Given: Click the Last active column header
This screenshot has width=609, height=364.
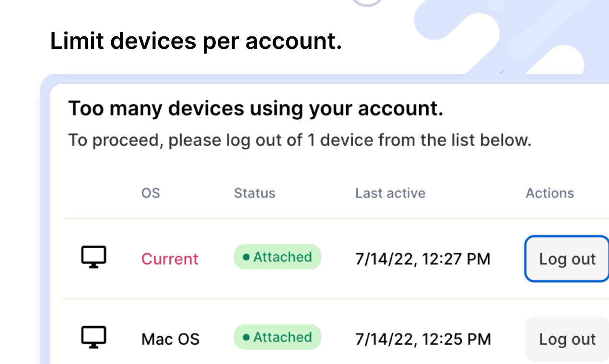Looking at the screenshot, I should (390, 193).
